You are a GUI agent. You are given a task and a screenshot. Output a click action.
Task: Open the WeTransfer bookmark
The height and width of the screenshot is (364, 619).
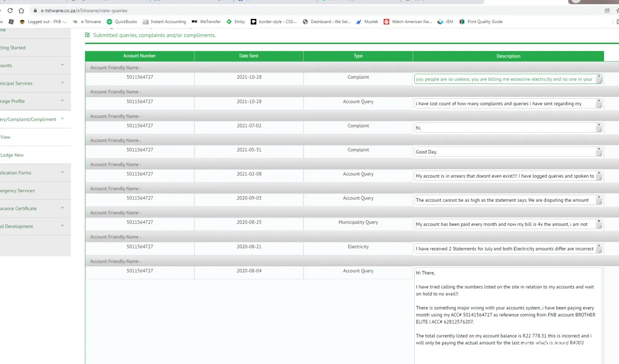pyautogui.click(x=206, y=22)
